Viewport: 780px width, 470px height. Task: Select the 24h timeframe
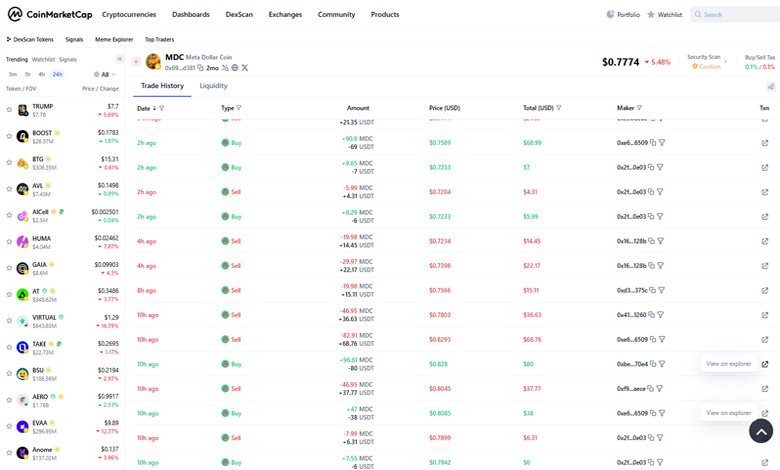tap(57, 74)
